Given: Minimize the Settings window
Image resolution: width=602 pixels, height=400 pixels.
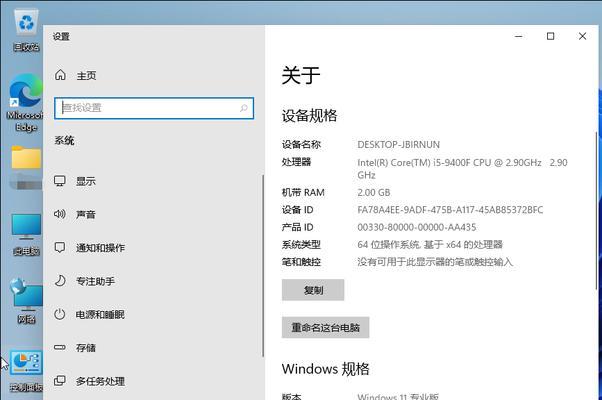Looking at the screenshot, I should [519, 36].
